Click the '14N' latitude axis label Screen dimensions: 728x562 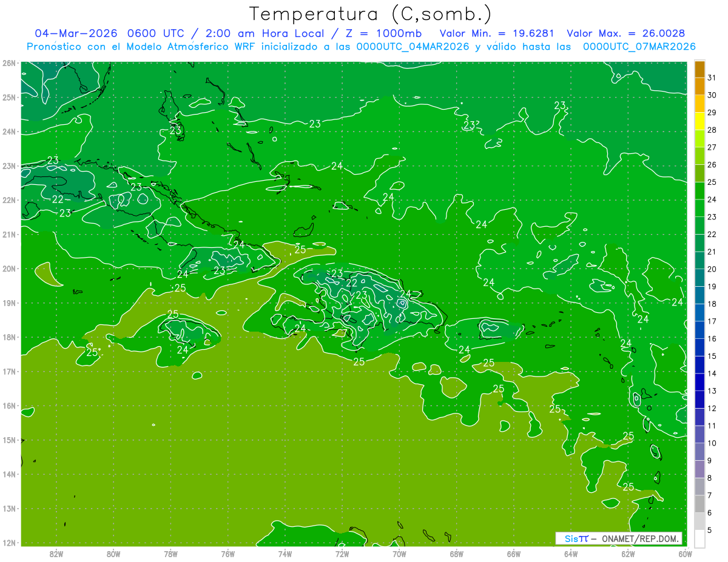click(8, 474)
